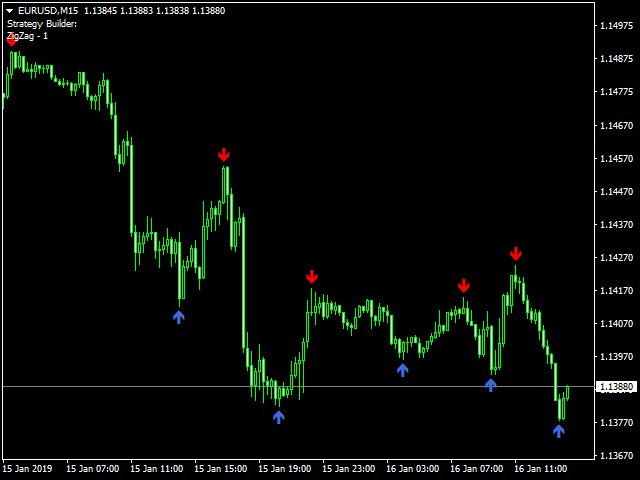640x480 pixels.
Task: Select the blue buy arrow below the 15 Jan 20:00 low
Action: tap(279, 417)
